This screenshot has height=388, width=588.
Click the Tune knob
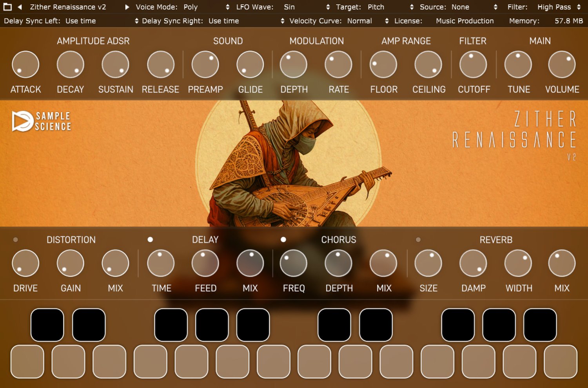point(518,65)
